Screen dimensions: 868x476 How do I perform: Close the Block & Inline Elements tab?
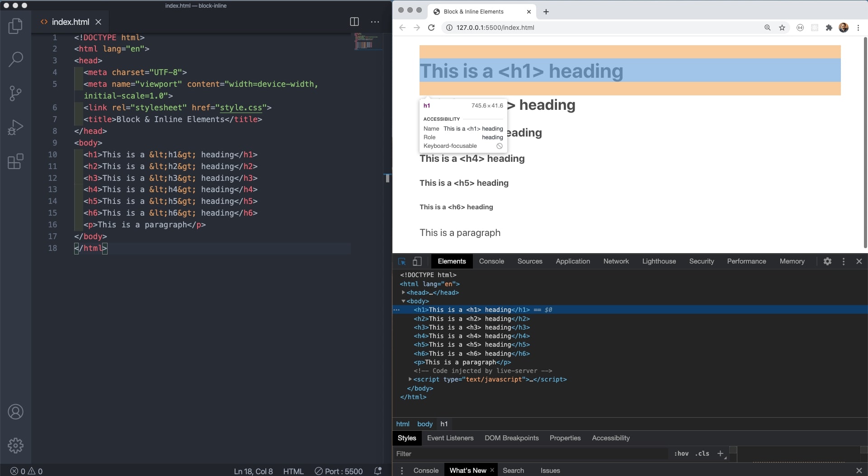pos(529,12)
